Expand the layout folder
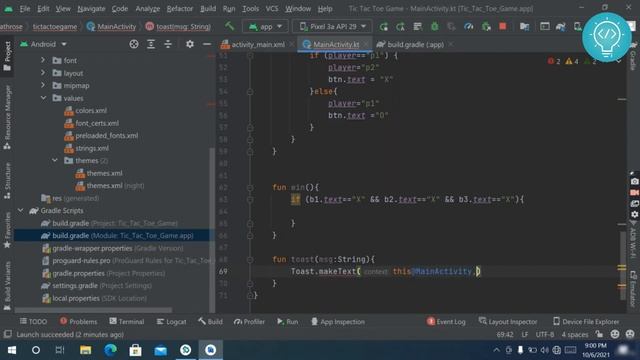Viewport: 640px width, 360px height. point(43,73)
